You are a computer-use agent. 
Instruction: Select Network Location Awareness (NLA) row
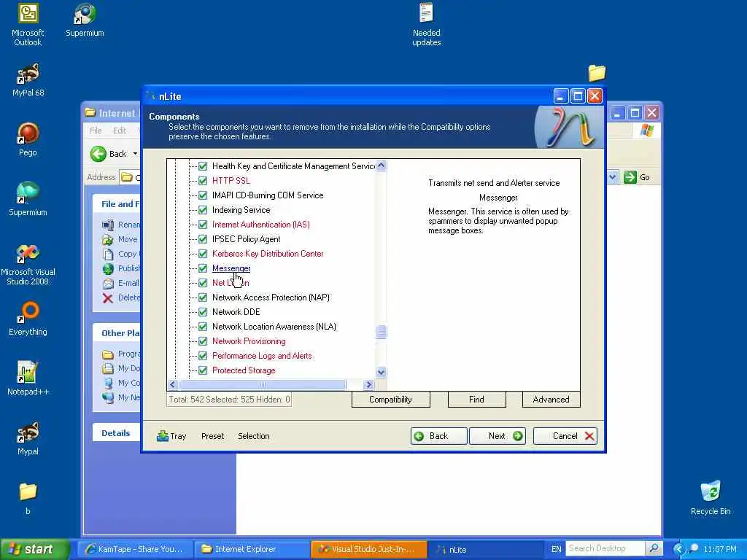(x=274, y=327)
